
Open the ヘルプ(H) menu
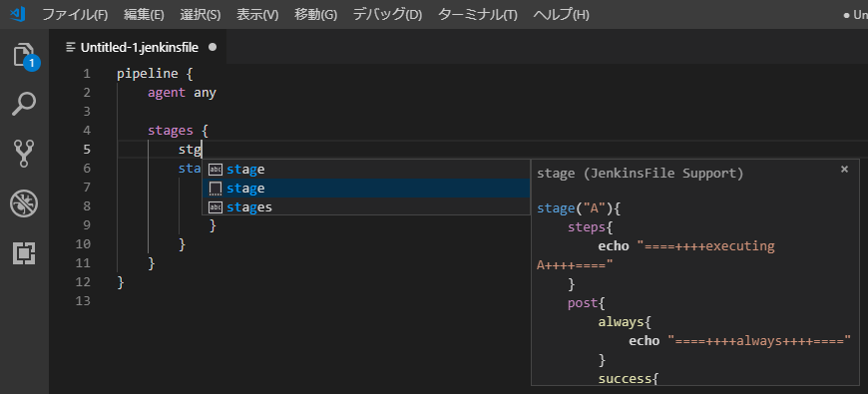coord(562,15)
